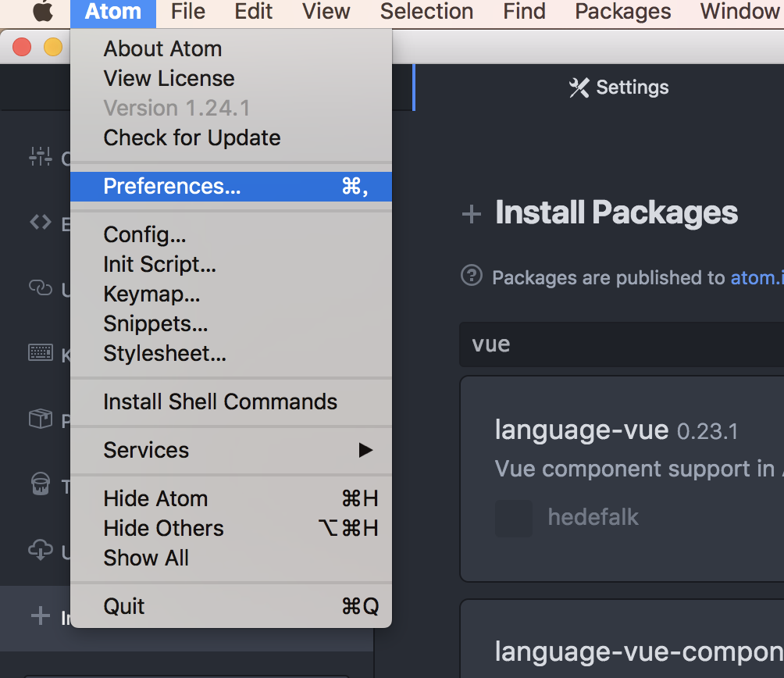Click the Install plus icon in sidebar

40,616
